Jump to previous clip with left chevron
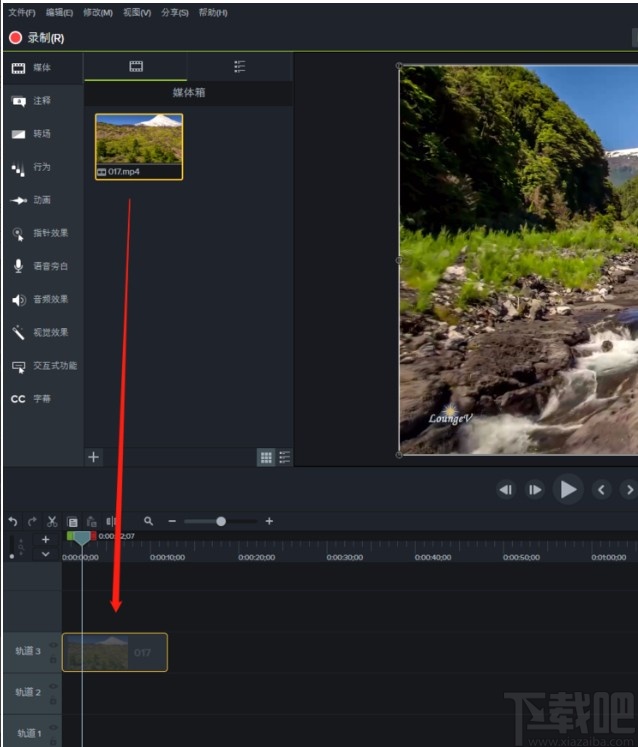This screenshot has width=638, height=747. pyautogui.click(x=601, y=489)
